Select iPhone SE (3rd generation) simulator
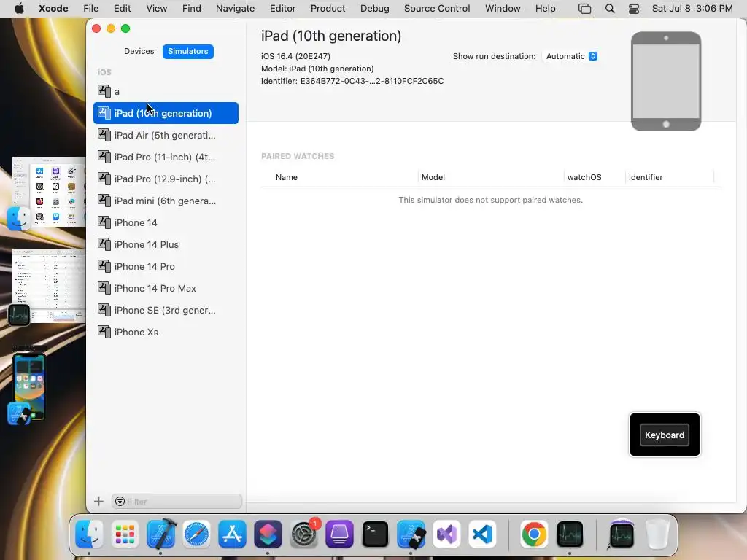Viewport: 747px width, 560px height. (x=166, y=310)
